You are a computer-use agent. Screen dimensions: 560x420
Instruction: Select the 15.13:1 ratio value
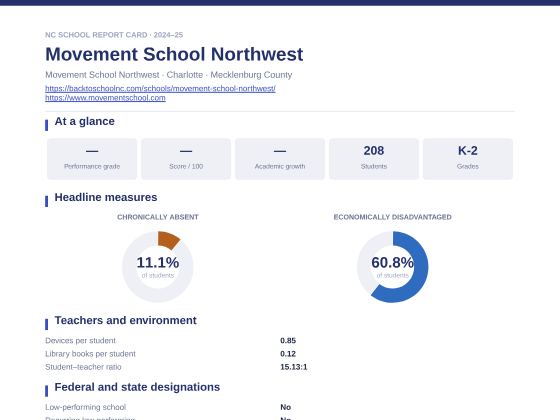[294, 367]
